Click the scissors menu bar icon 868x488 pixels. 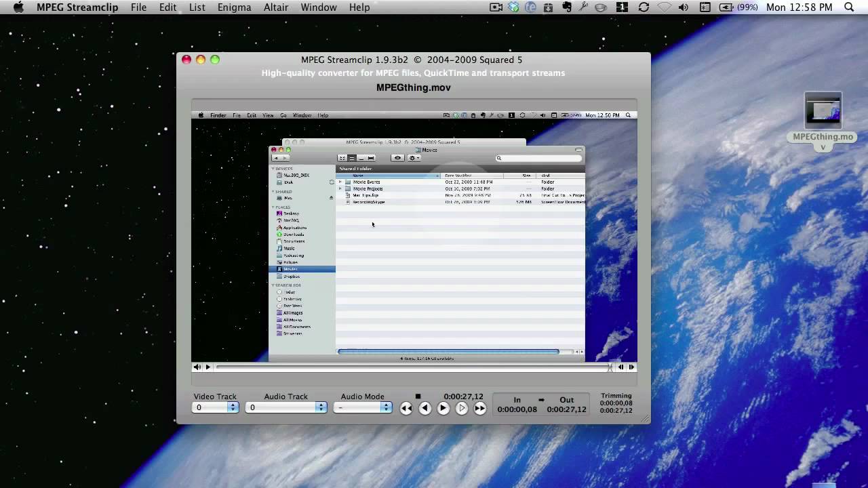coord(583,7)
